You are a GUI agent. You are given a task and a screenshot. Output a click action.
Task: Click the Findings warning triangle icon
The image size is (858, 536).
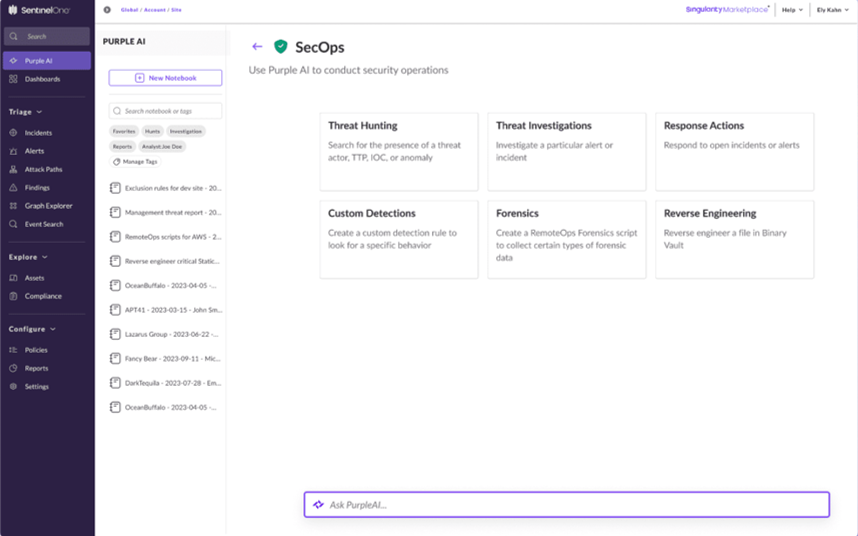(14, 188)
